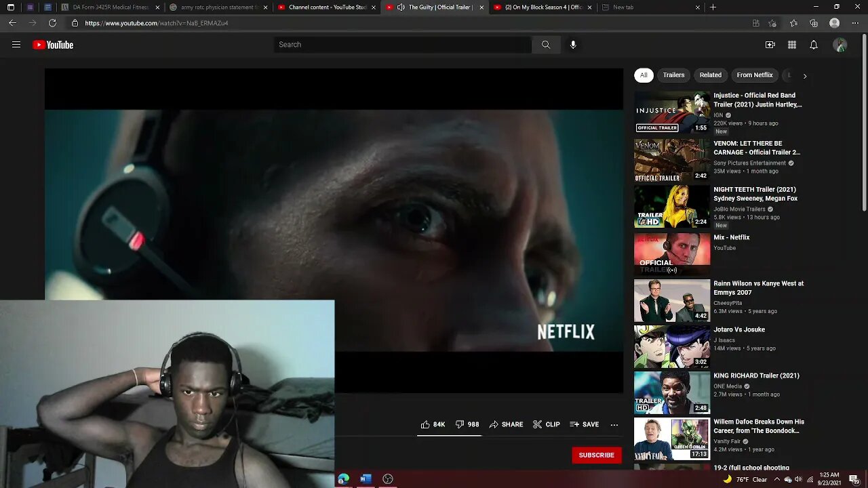View site information via the lock icon
The image size is (868, 488).
tap(75, 23)
